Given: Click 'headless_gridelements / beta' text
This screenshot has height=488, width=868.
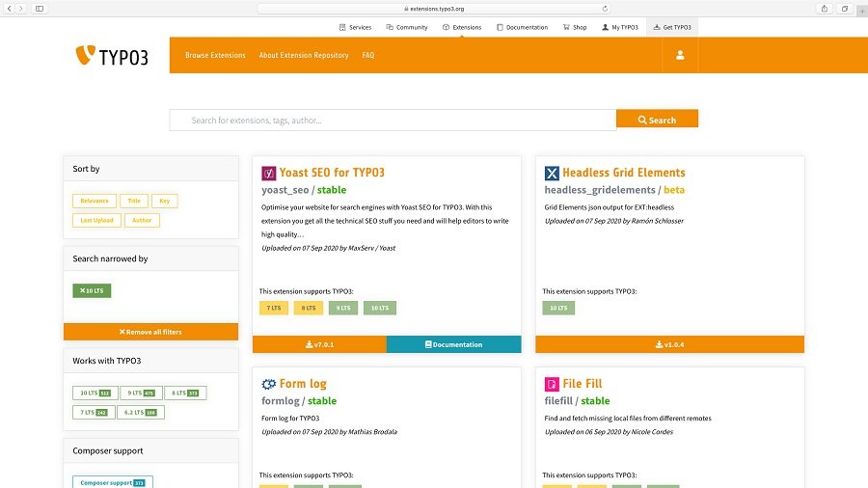Looking at the screenshot, I should (x=614, y=190).
